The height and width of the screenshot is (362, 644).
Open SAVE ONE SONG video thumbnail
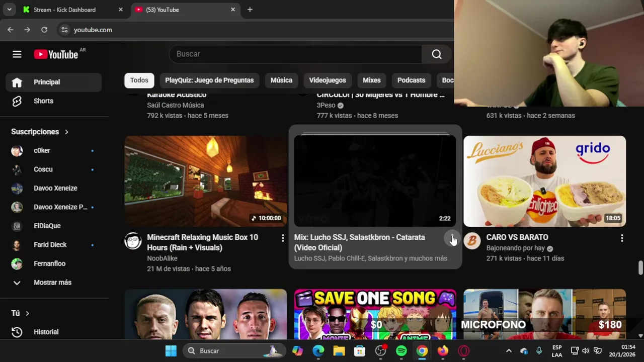(x=375, y=314)
